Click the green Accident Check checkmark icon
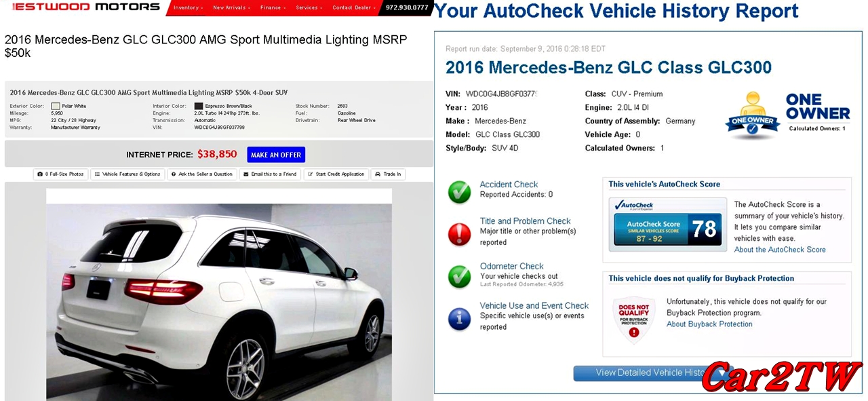 click(460, 192)
